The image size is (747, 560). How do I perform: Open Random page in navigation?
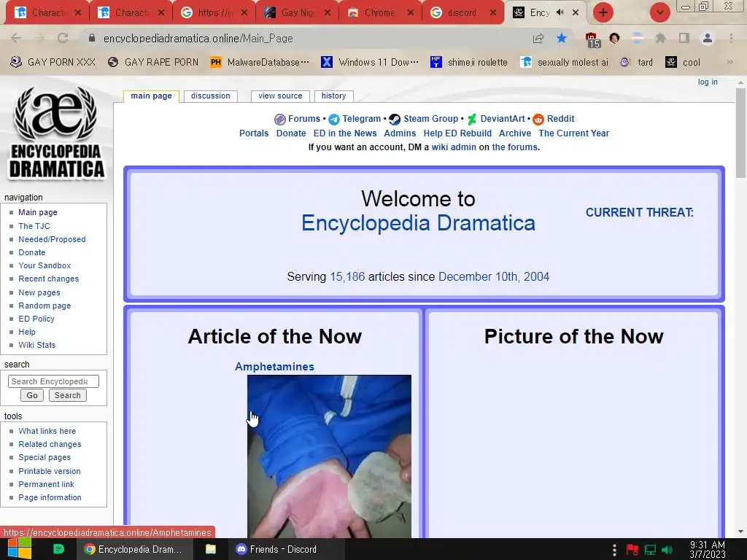pos(44,306)
